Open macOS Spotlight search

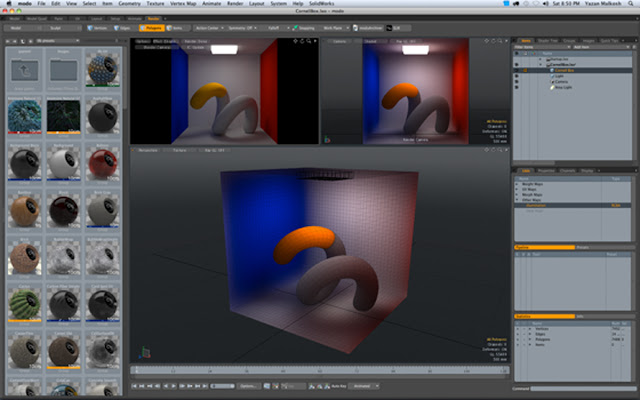click(631, 3)
